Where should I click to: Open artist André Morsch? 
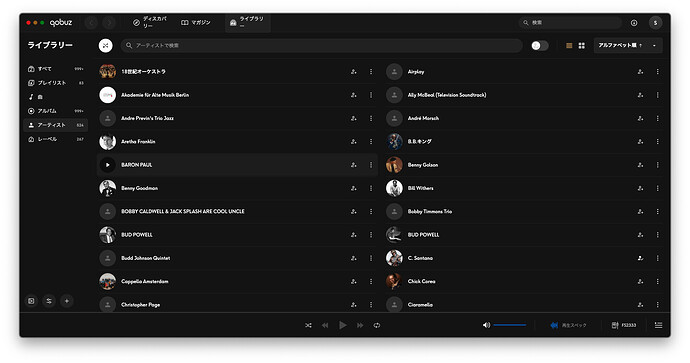[x=423, y=118]
